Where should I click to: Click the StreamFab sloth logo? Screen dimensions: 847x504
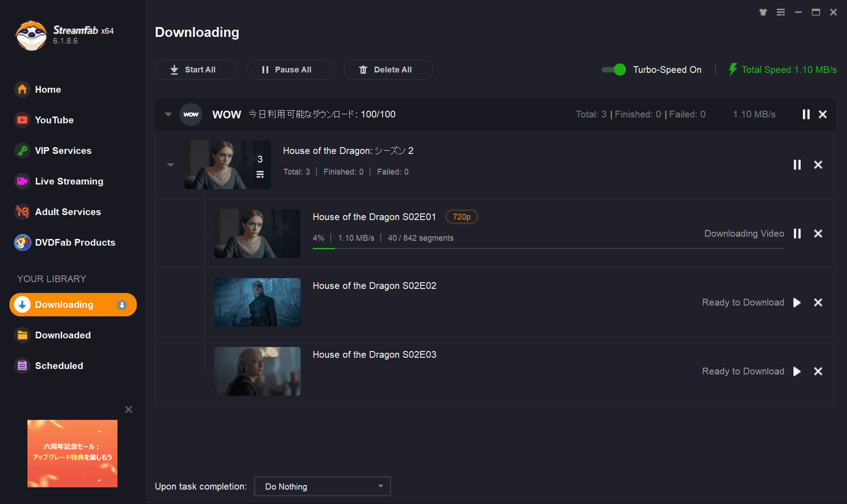click(x=31, y=35)
